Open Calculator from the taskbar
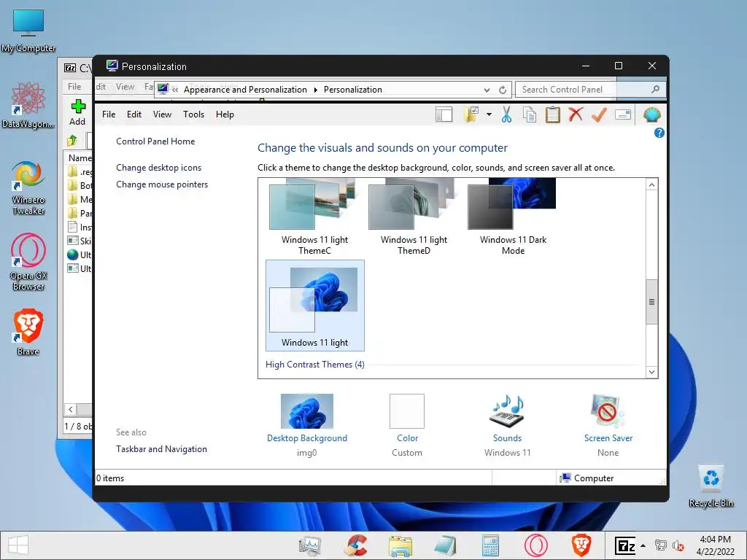Image resolution: width=747 pixels, height=560 pixels. 490,545
